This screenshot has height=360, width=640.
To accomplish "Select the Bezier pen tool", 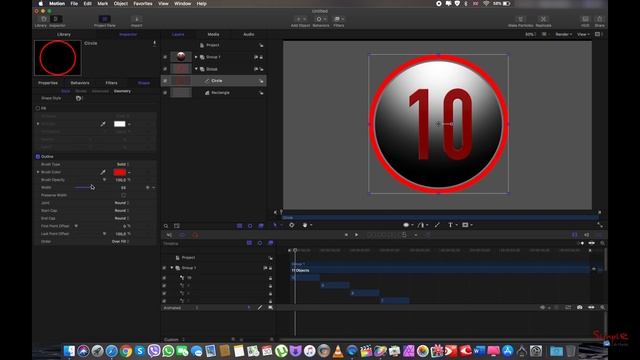I will tap(420, 225).
